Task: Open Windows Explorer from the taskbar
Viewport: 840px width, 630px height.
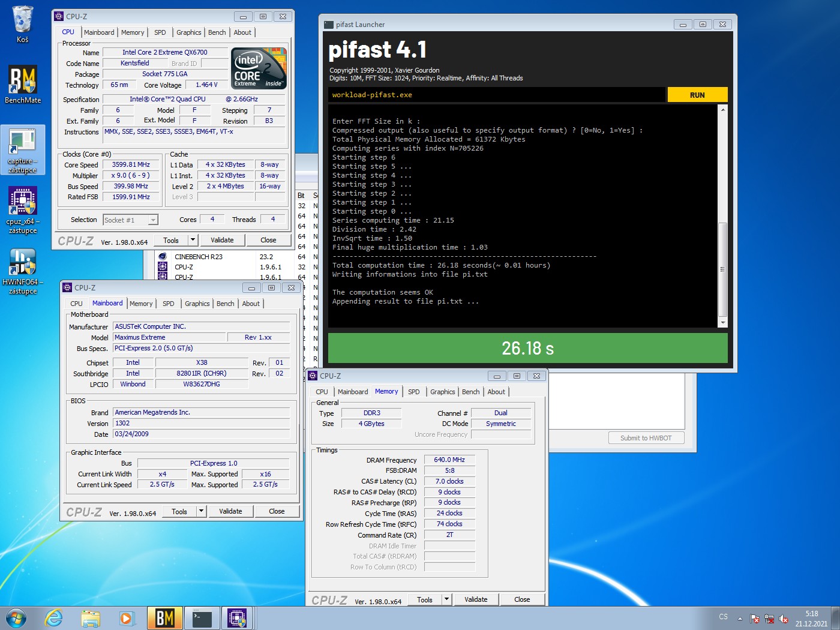Action: (x=91, y=618)
